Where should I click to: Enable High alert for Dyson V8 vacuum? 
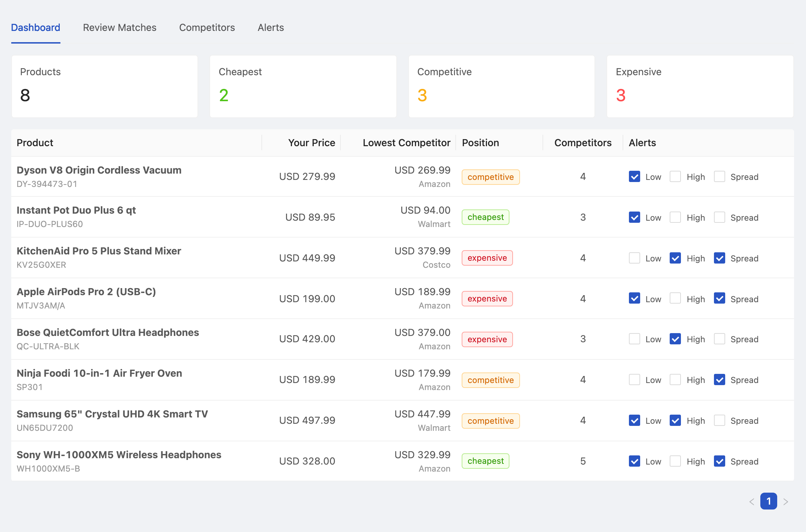(675, 176)
